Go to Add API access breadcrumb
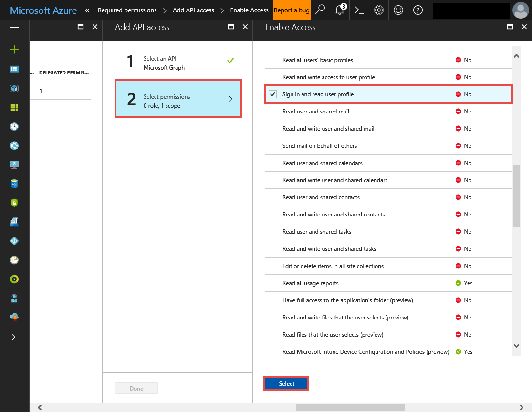 pyautogui.click(x=193, y=10)
